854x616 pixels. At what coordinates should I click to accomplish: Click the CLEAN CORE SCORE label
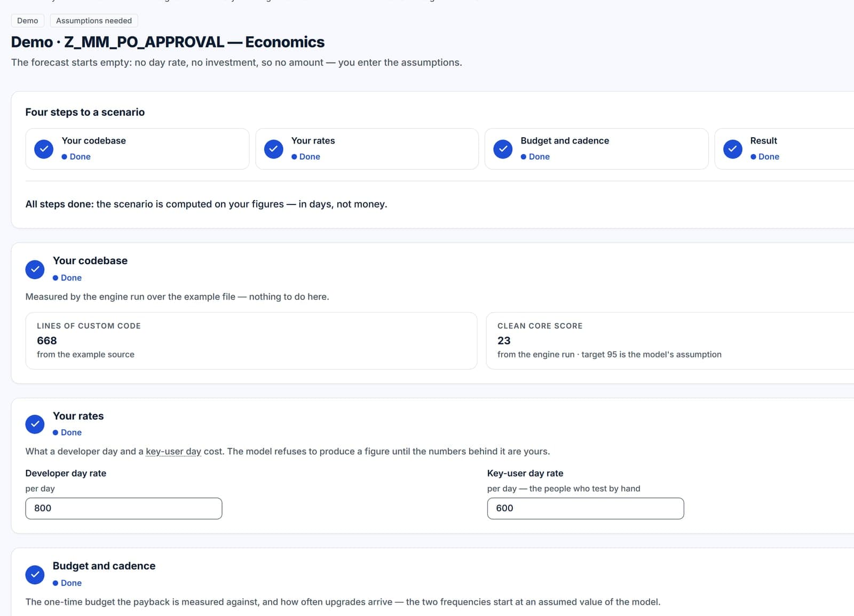coord(540,326)
